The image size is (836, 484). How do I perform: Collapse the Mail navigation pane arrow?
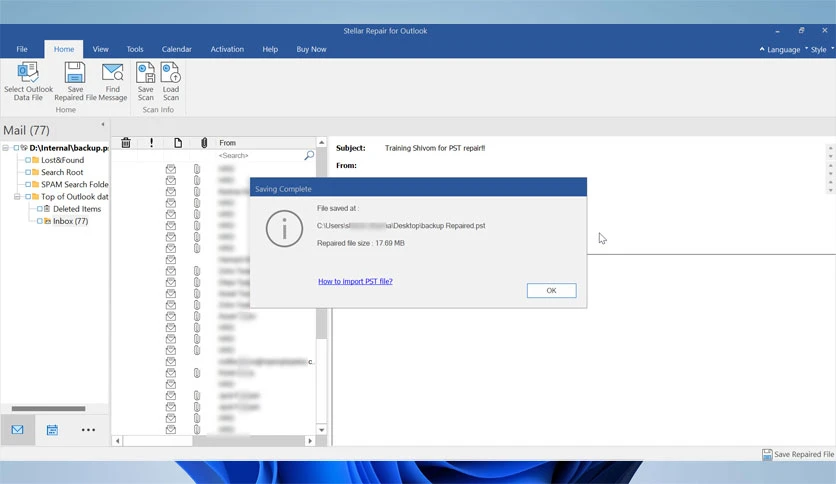(x=102, y=124)
